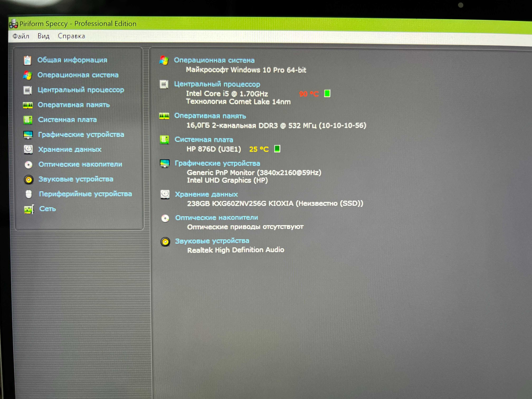Select Хранение данных in the sidebar
The image size is (532, 399).
[x=70, y=149]
